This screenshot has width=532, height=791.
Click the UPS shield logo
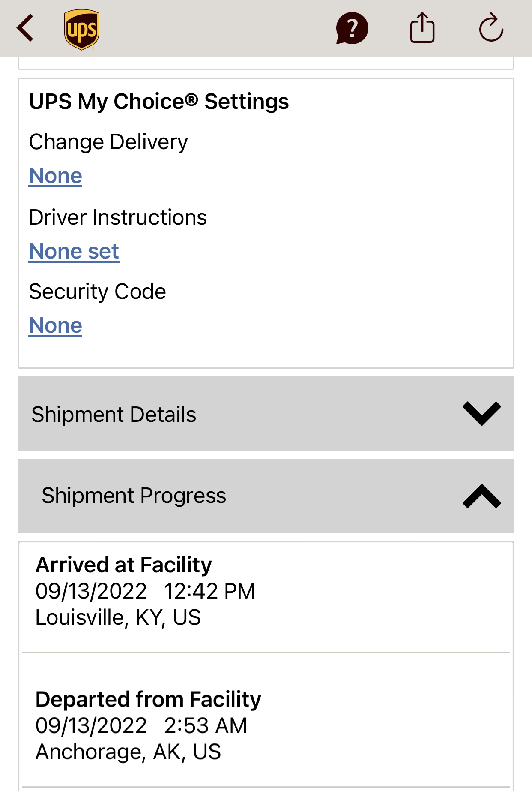(x=81, y=29)
